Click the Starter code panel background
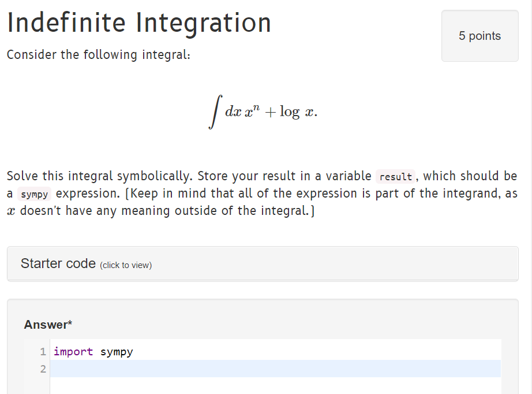 click(x=346, y=263)
